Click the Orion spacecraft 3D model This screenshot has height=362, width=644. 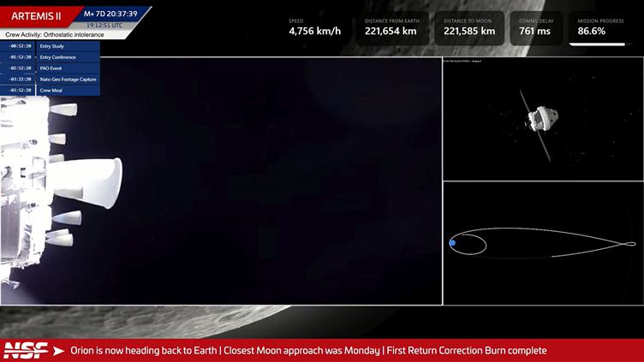point(539,119)
